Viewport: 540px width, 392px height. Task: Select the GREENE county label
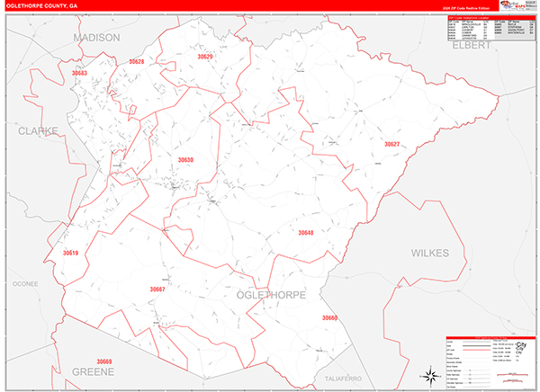[93, 372]
